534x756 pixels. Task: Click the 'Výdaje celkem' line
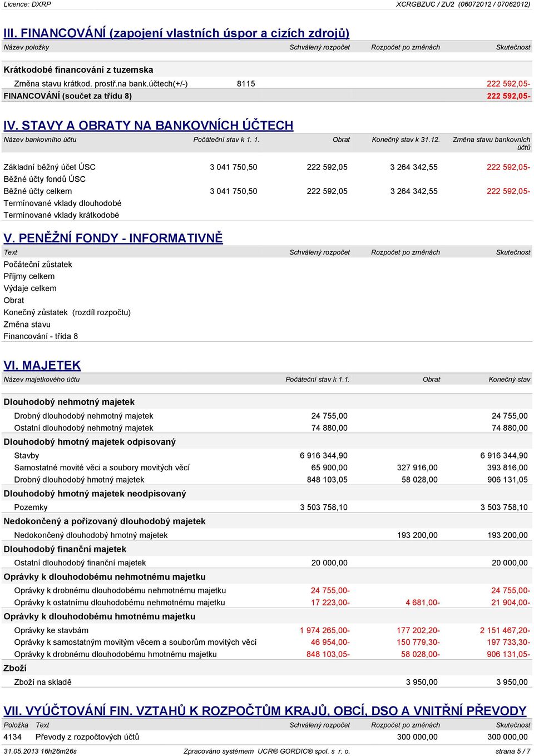tap(30, 289)
